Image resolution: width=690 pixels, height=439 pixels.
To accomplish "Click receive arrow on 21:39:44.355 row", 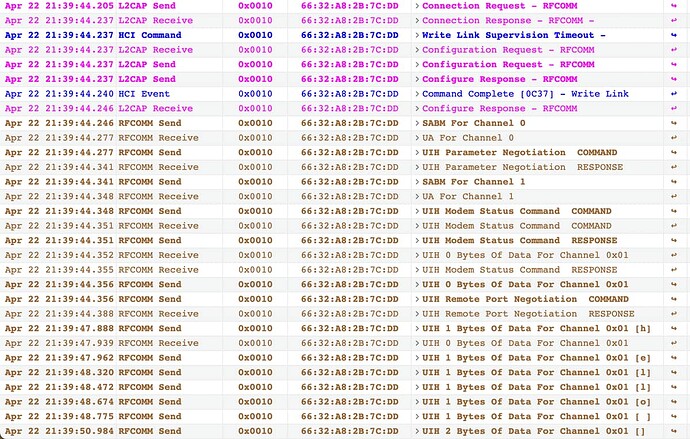I will [x=674, y=270].
